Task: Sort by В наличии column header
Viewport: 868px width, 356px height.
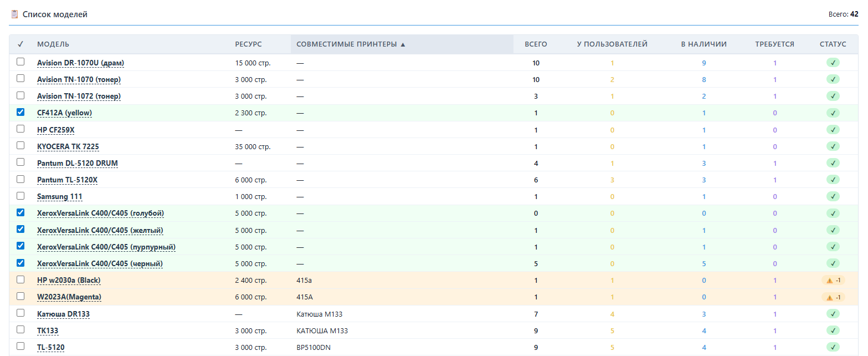Action: point(703,44)
